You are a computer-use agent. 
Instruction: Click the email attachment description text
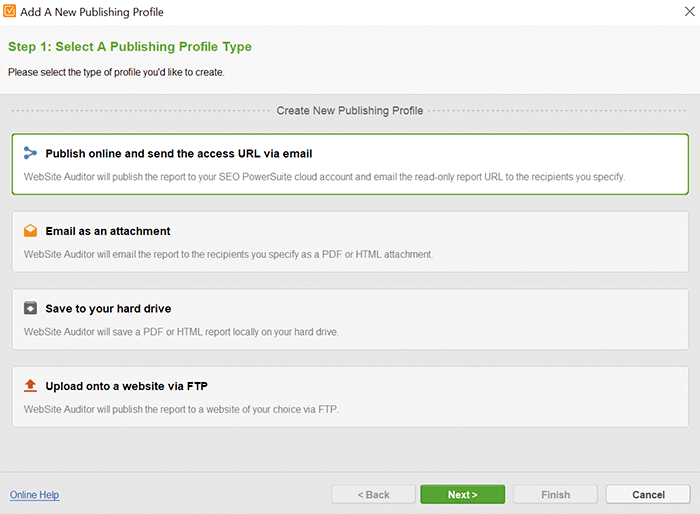[x=228, y=254]
